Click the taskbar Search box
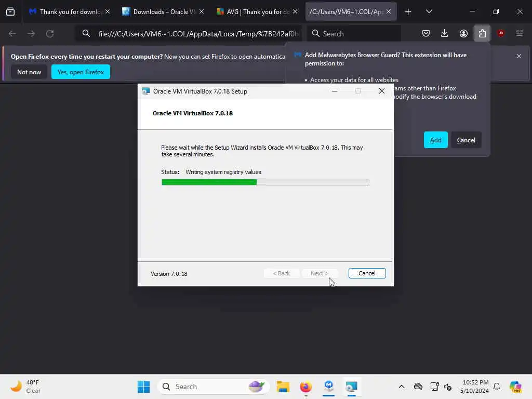This screenshot has height=399, width=532. pyautogui.click(x=213, y=387)
